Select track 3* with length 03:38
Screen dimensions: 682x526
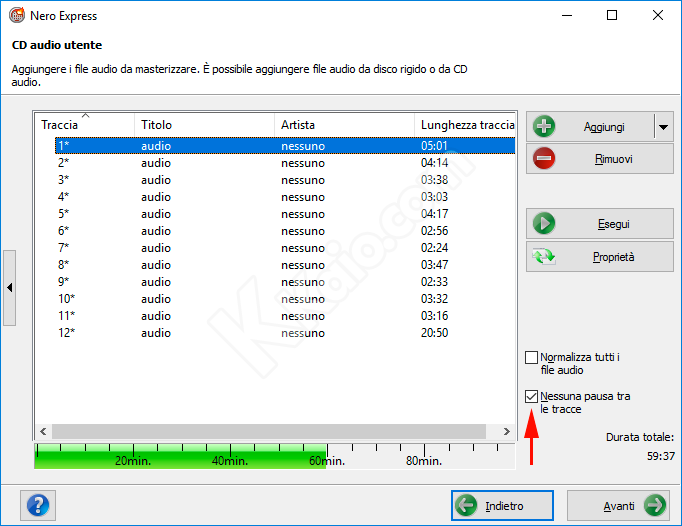pos(285,180)
